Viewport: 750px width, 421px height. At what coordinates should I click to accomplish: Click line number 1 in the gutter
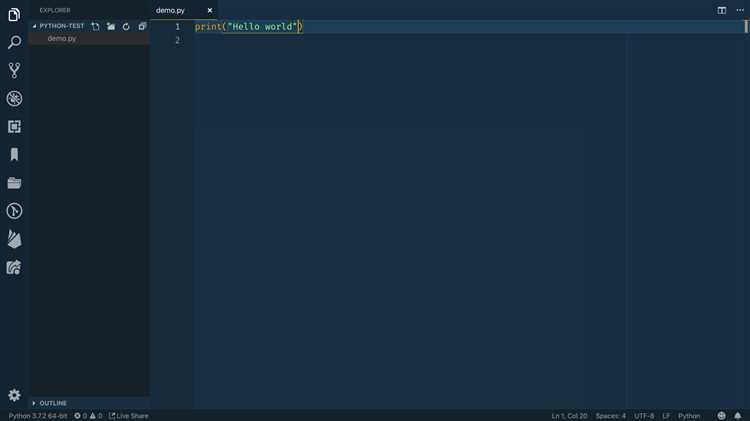tap(177, 26)
